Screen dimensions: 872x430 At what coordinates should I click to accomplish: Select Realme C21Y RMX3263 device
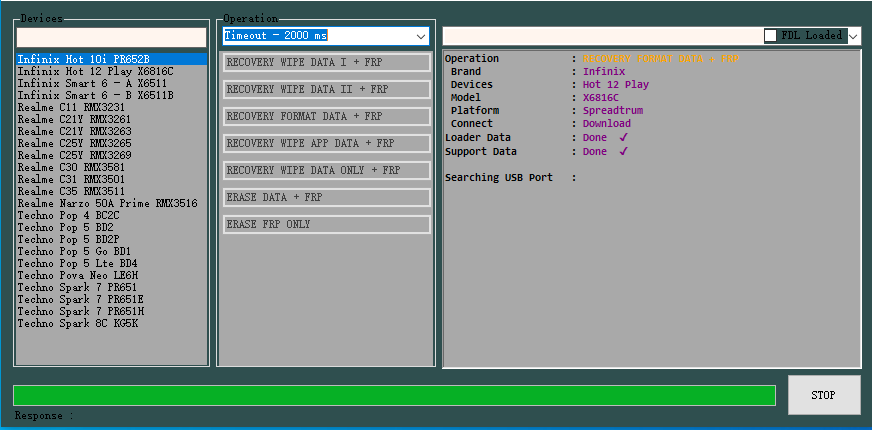[112, 131]
